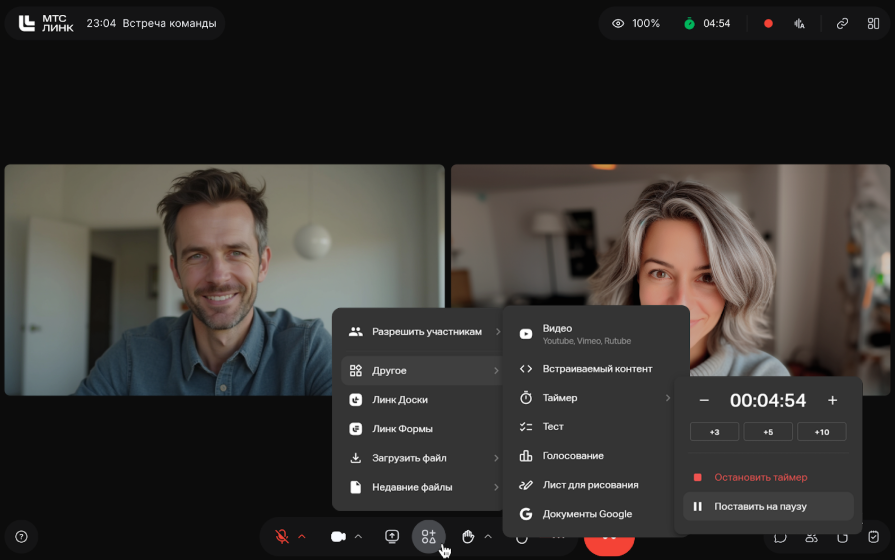Open 'Недавние файлы' submenu
The image size is (895, 560).
coord(422,487)
